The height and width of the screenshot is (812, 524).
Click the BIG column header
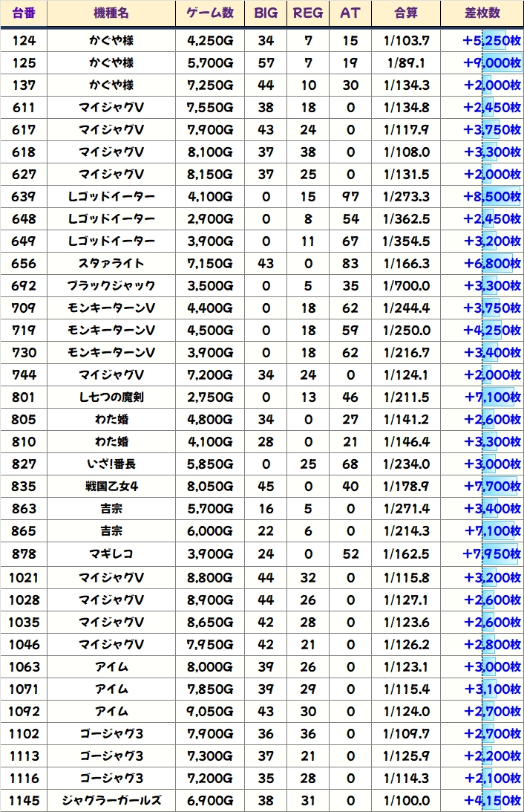(266, 13)
